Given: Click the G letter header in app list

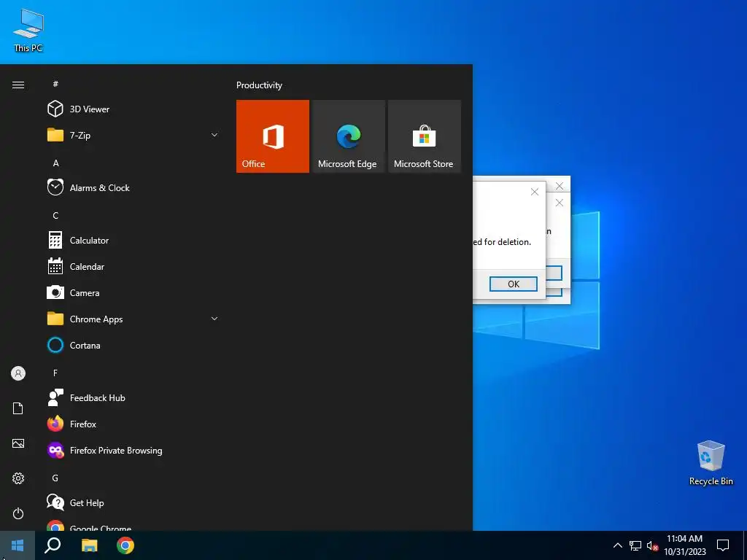Looking at the screenshot, I should coord(55,478).
